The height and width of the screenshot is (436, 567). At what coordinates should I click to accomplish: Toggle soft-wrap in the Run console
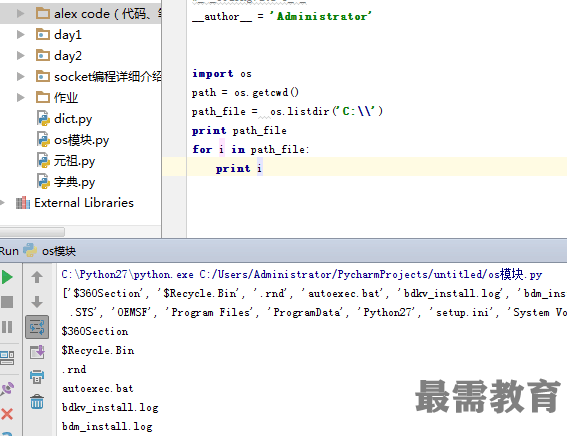click(37, 327)
